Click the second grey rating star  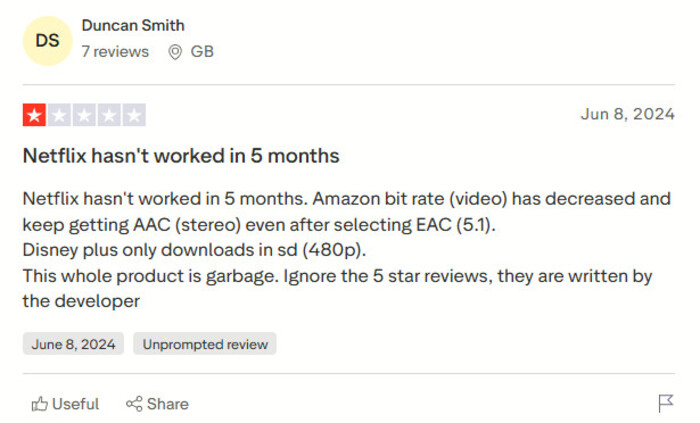coord(59,115)
